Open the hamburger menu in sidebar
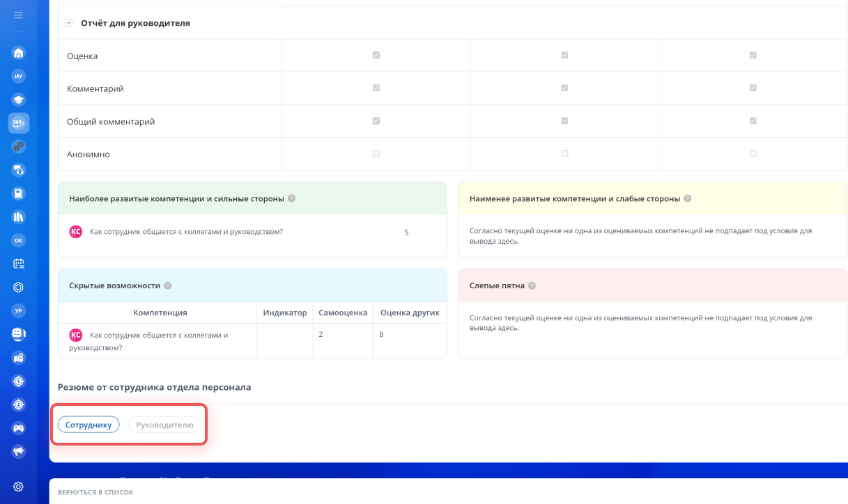Screen dimensions: 848x504 [x=18, y=15]
